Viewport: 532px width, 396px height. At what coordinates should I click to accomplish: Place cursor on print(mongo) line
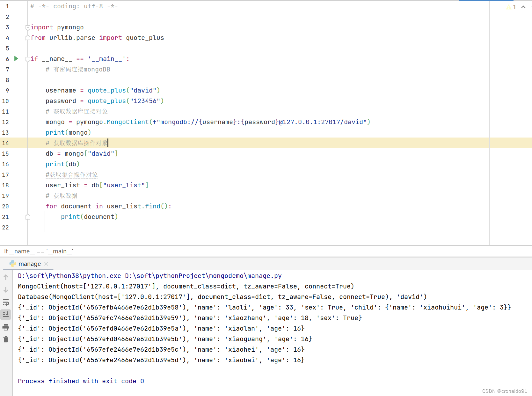point(68,133)
